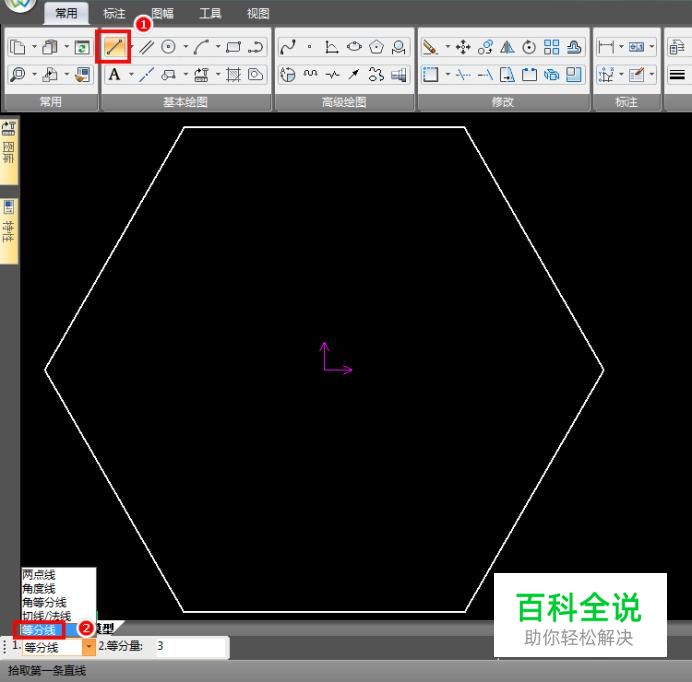The image size is (692, 682).
Task: Select the Arrow tool
Action: (354, 75)
